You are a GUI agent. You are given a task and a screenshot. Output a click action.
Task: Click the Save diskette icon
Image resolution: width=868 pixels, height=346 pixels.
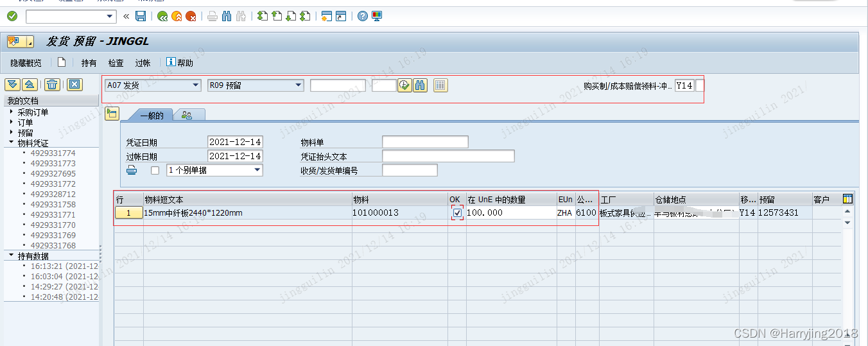tap(141, 16)
